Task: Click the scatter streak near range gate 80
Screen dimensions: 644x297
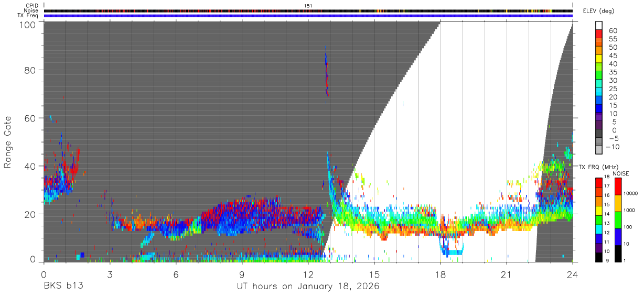Action: [x=327, y=72]
